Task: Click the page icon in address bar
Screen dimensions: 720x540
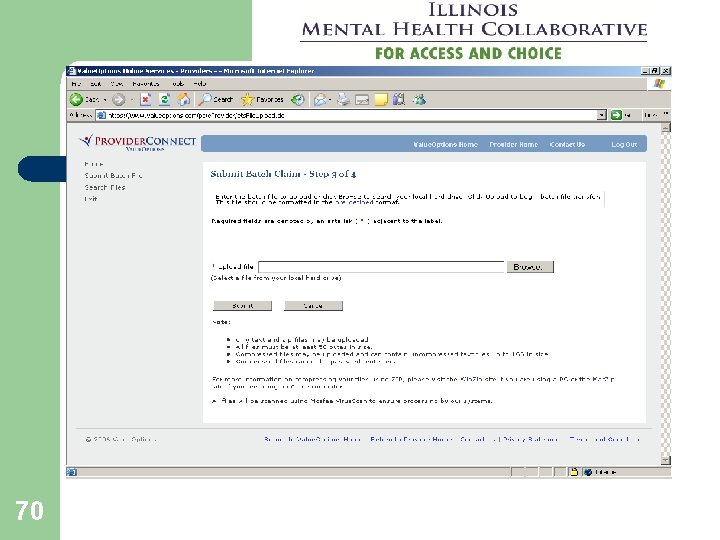Action: coord(101,115)
